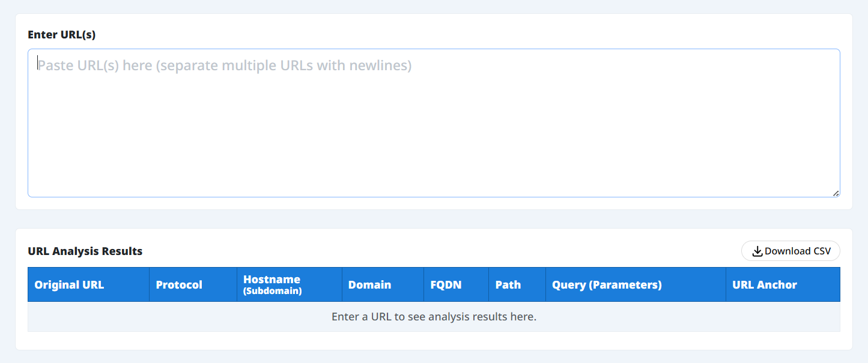The height and width of the screenshot is (363, 868).
Task: Click the blinking text cursor in textarea
Action: (38, 63)
